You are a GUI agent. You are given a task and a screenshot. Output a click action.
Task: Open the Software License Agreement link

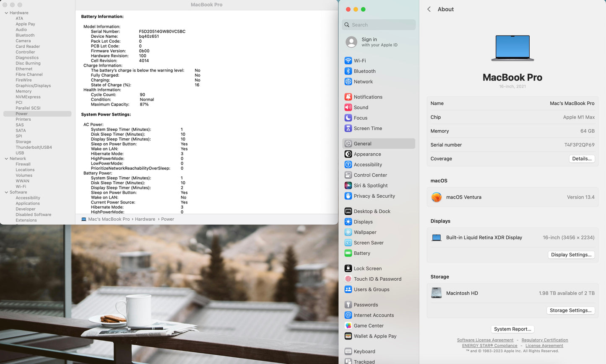[485, 340]
